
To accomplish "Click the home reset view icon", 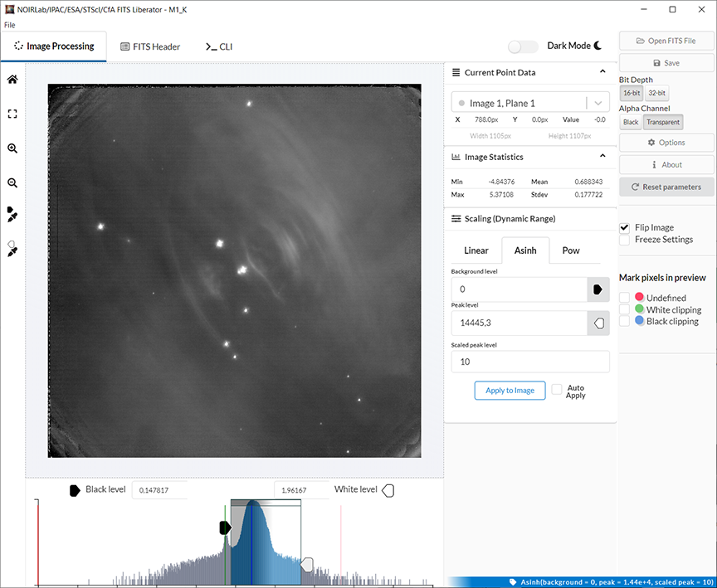I will 12,80.
